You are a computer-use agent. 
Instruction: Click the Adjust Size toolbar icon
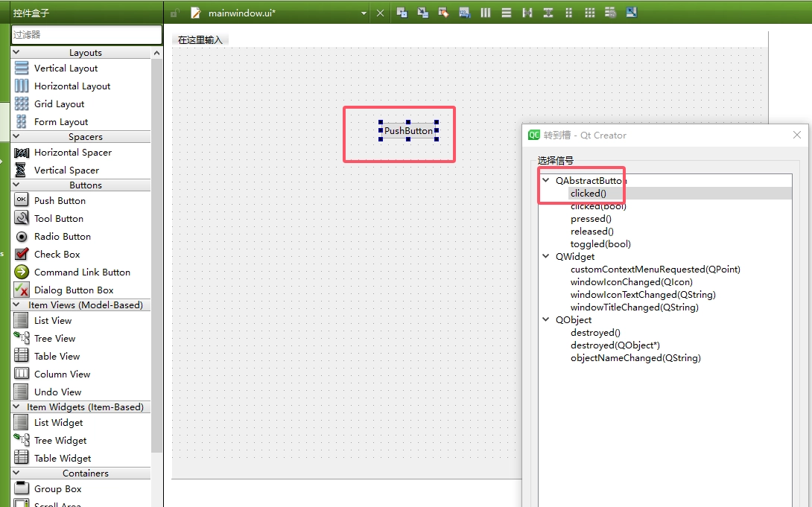click(632, 13)
